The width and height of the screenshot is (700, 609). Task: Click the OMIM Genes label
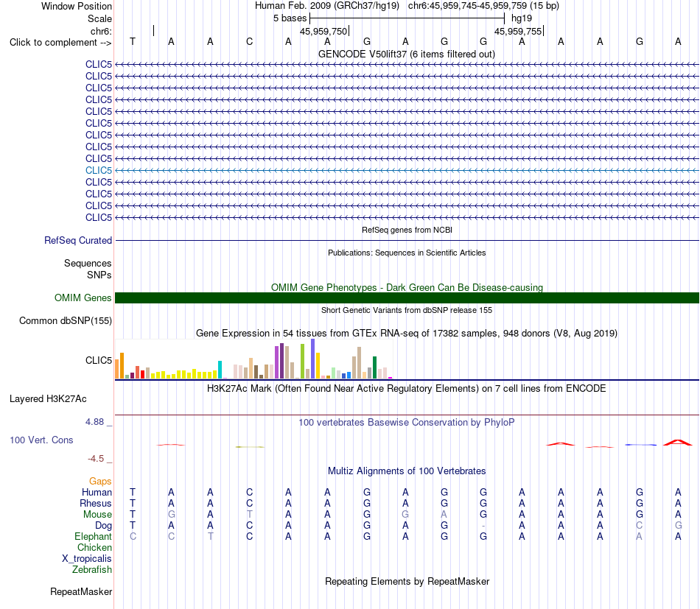(x=83, y=298)
